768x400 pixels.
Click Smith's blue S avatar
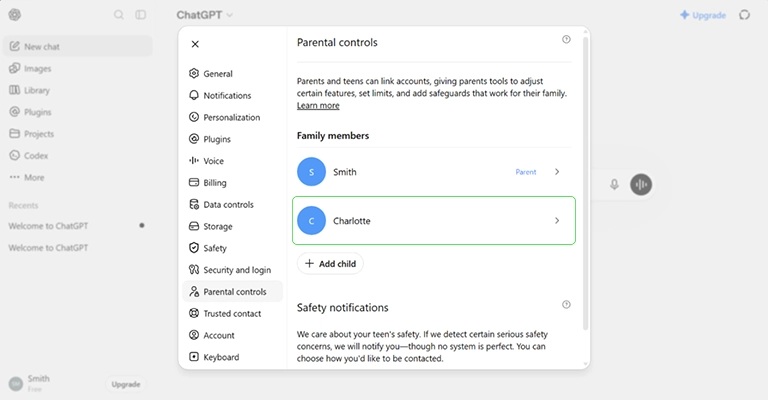tap(312, 172)
